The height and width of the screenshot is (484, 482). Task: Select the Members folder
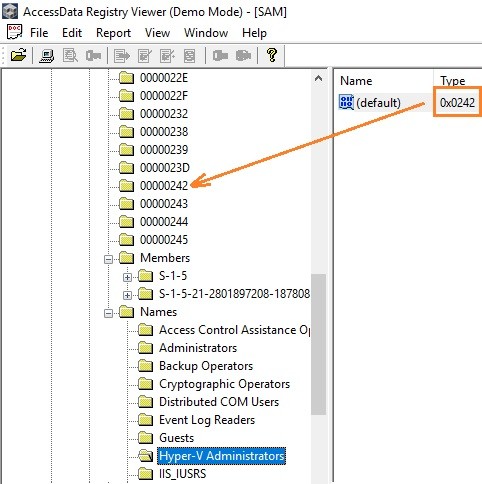tap(165, 258)
